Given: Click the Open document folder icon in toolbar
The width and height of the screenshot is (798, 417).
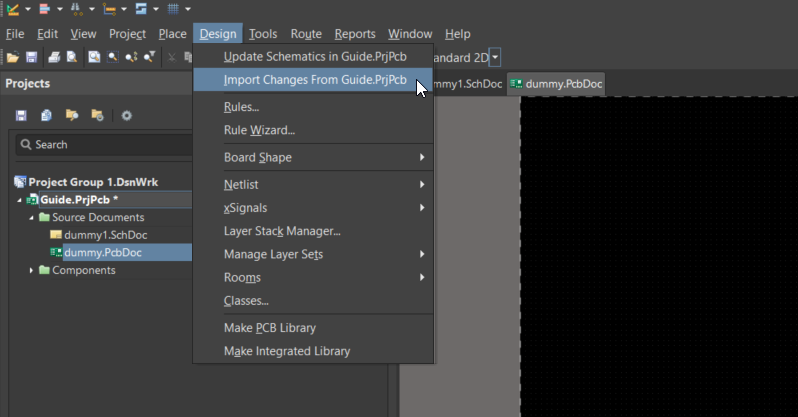Looking at the screenshot, I should (x=13, y=58).
